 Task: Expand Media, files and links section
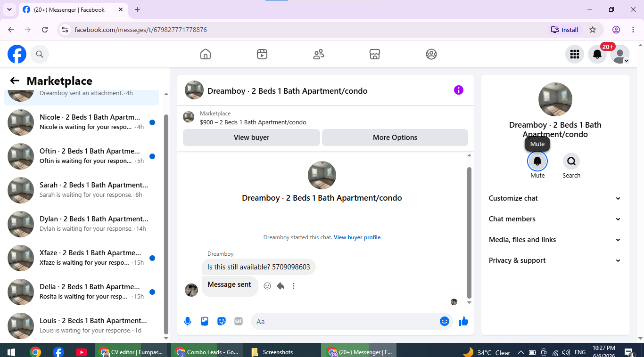[555, 240]
